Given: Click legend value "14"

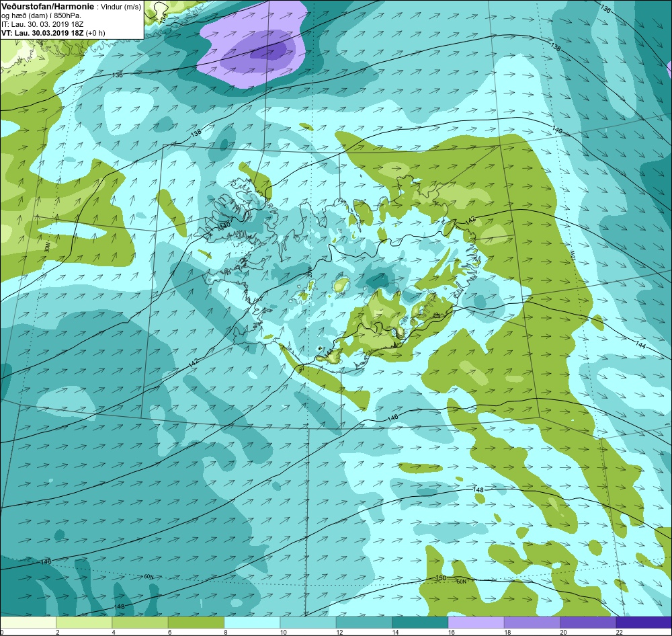Looking at the screenshot, I should point(395,632).
